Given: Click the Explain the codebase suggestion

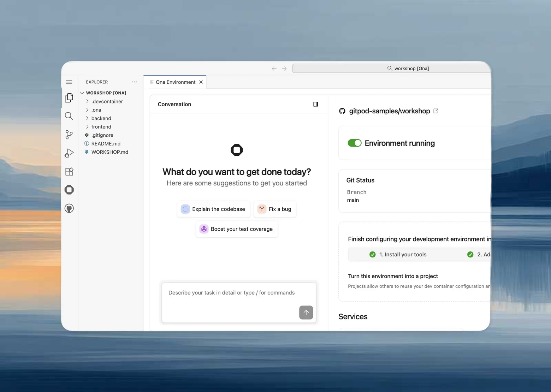Looking at the screenshot, I should point(213,209).
